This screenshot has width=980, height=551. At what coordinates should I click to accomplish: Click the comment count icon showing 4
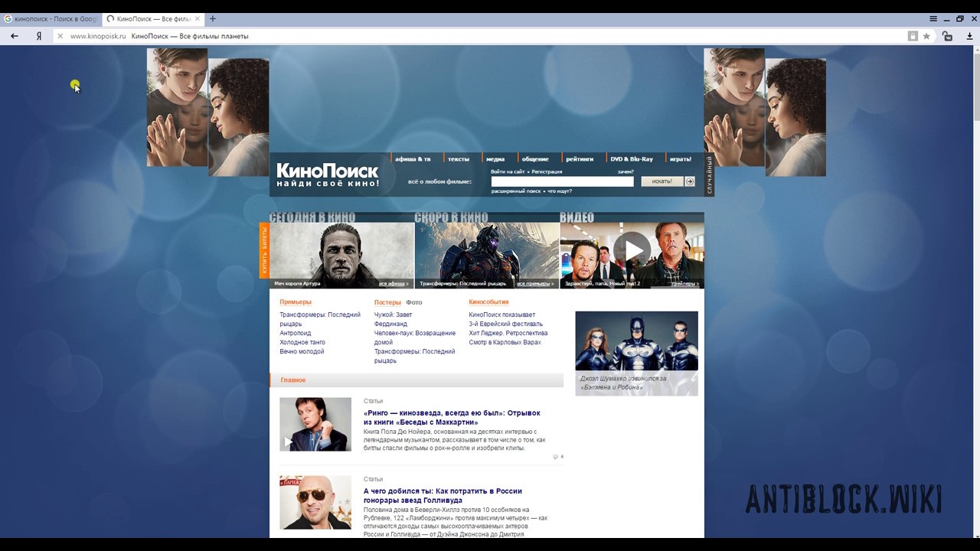[x=558, y=457]
